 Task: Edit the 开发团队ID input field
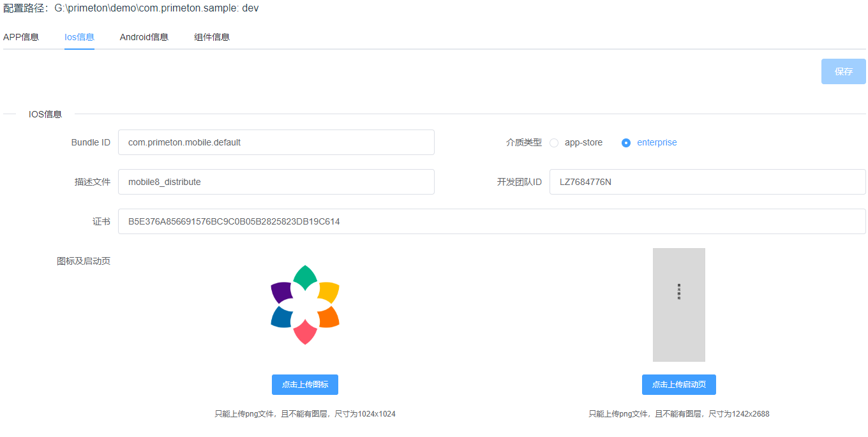pos(707,182)
